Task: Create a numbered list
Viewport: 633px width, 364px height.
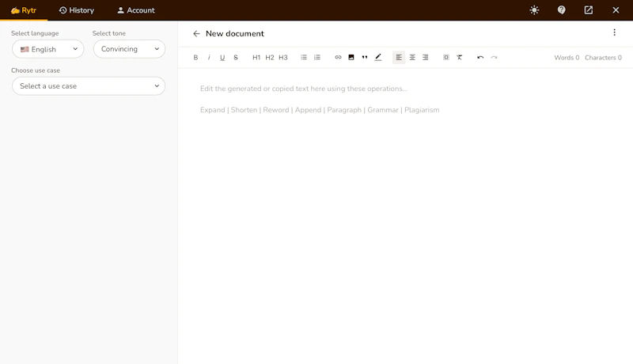Action: click(317, 58)
